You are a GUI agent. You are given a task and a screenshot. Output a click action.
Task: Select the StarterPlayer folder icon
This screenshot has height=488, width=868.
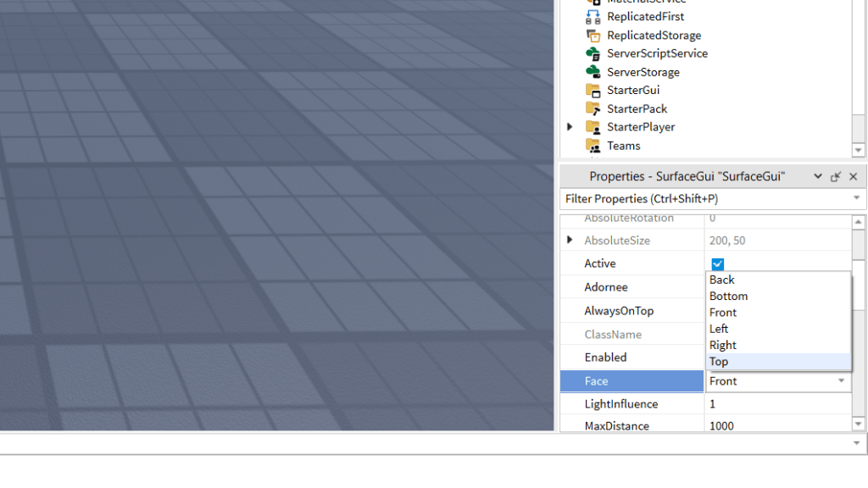click(x=593, y=127)
